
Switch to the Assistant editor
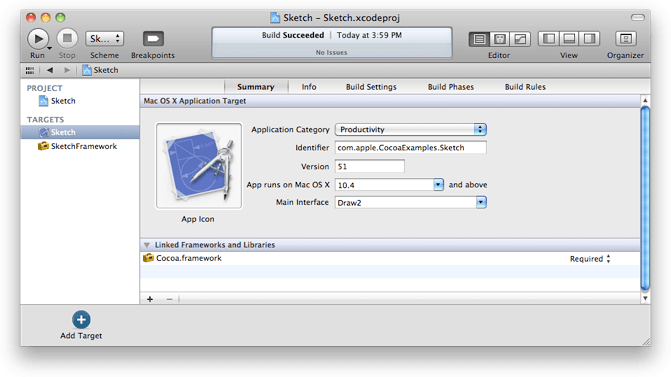499,39
